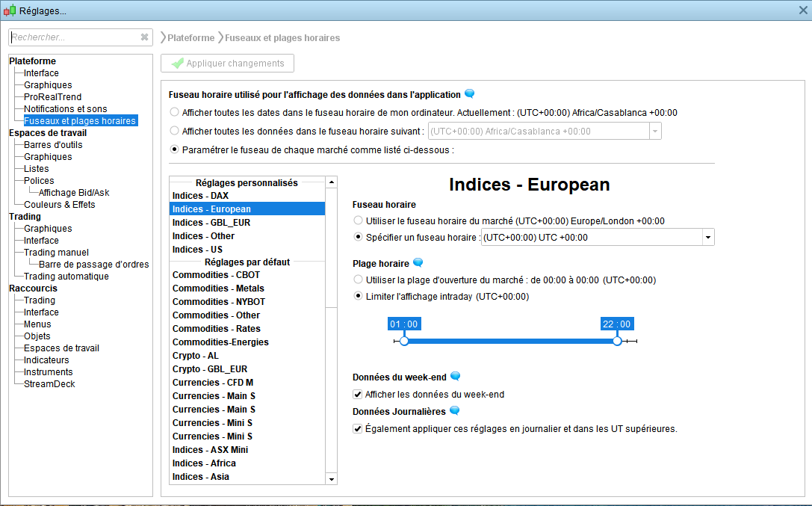
Task: Click the market list scroll-up arrow
Action: tap(332, 182)
